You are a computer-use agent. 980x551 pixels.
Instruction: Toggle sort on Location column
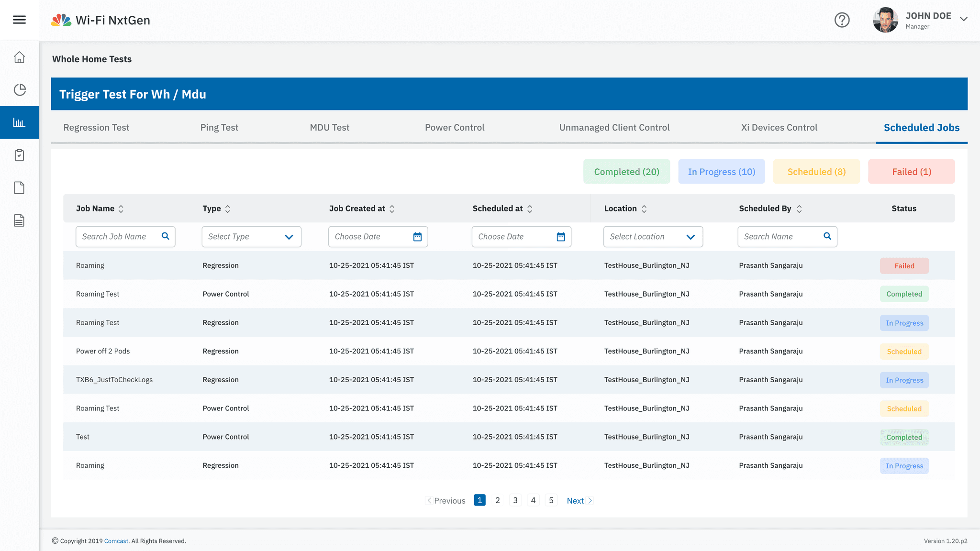[644, 209]
